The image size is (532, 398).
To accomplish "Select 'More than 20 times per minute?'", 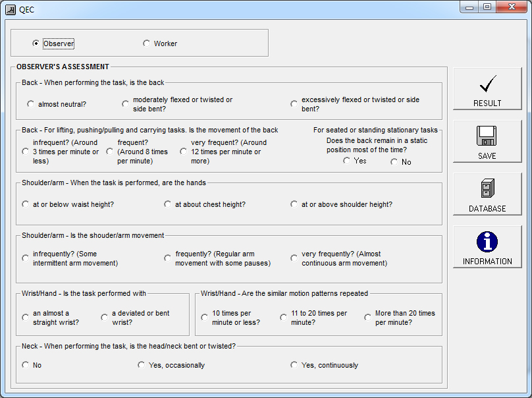I will tap(367, 317).
